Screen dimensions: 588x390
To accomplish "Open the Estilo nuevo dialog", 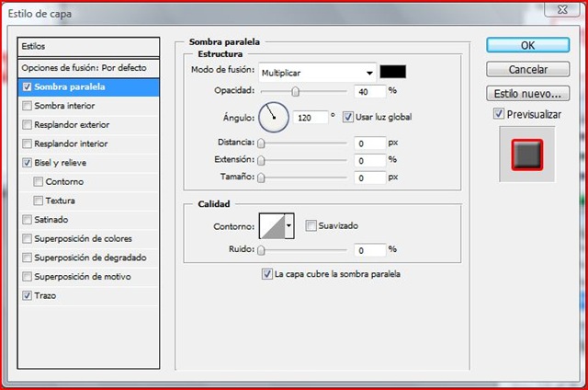I will [x=527, y=94].
